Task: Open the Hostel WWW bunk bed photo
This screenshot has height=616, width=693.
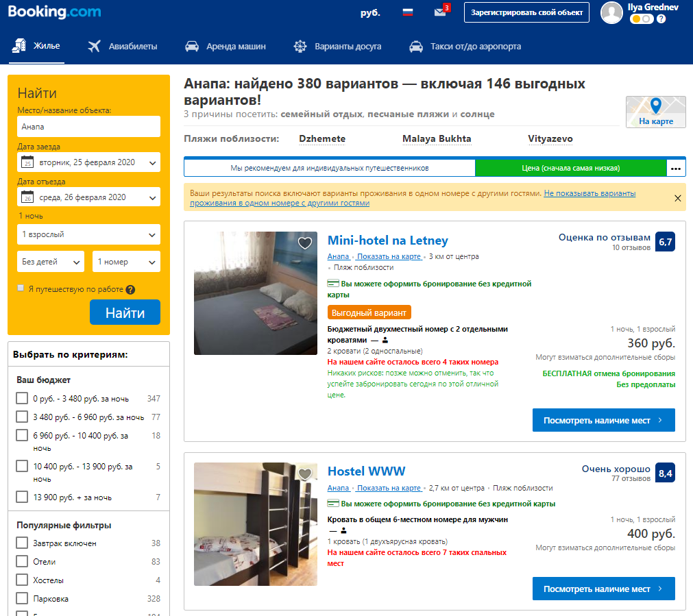Action: [x=256, y=524]
